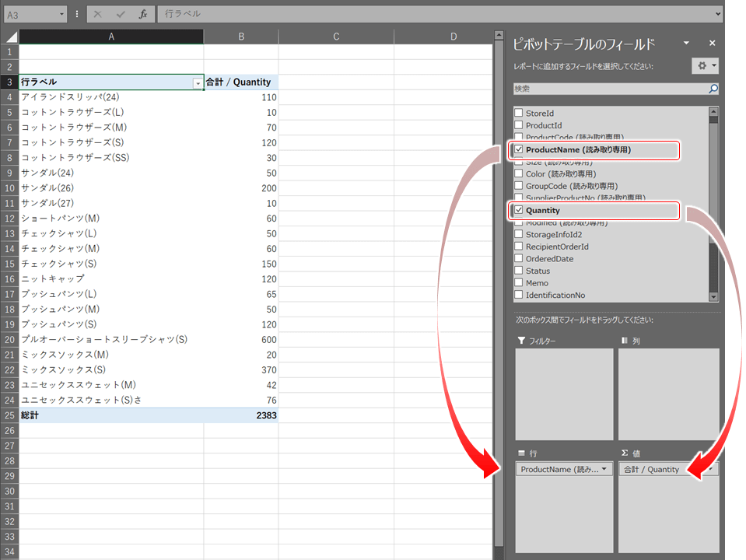Open the 行ラベル filter dropdown
This screenshot has width=746, height=560.
point(197,82)
